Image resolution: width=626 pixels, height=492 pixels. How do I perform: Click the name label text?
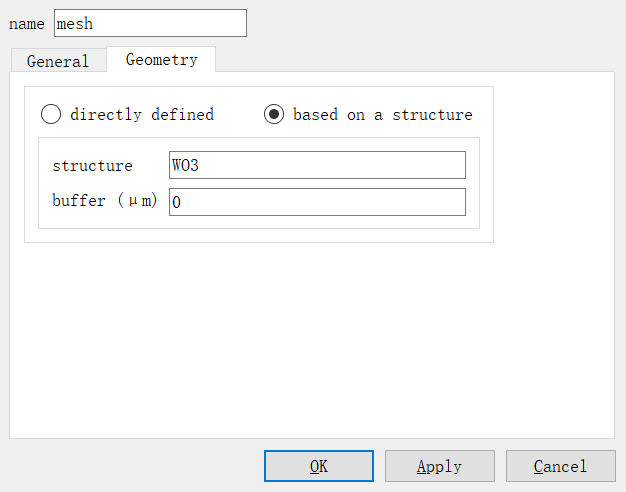(26, 24)
